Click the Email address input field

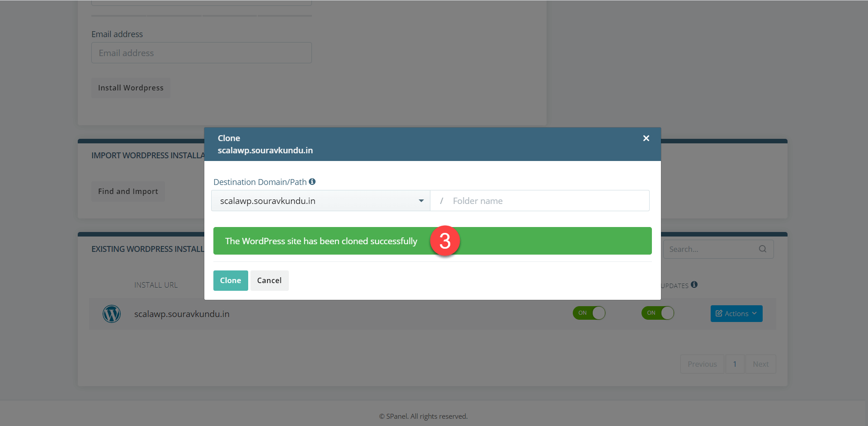click(x=202, y=53)
